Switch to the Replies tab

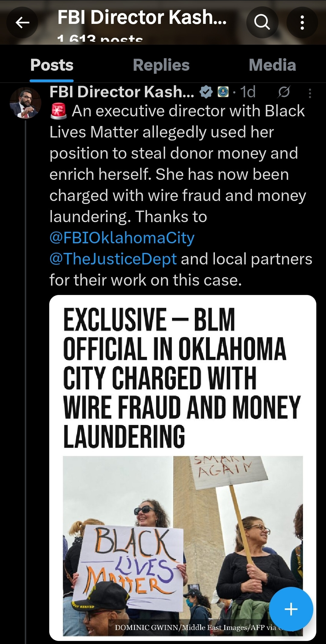coord(161,65)
